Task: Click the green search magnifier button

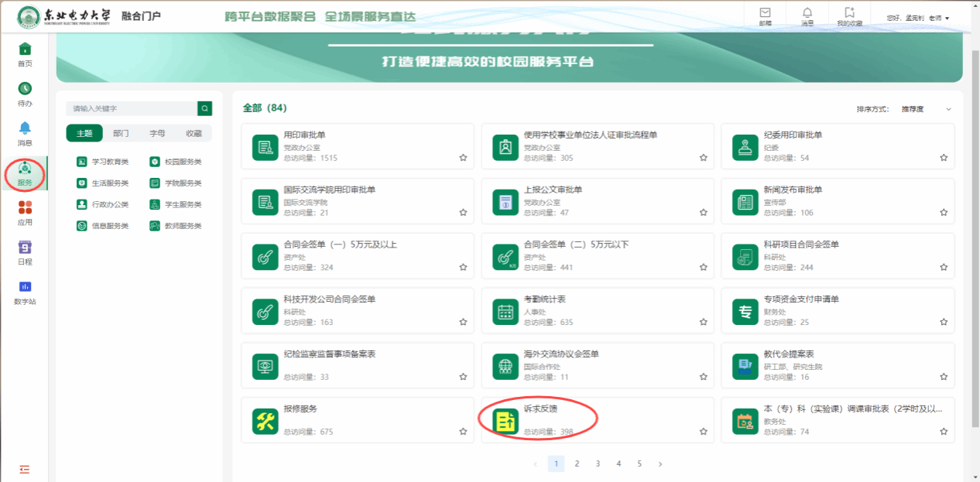Action: (x=204, y=108)
